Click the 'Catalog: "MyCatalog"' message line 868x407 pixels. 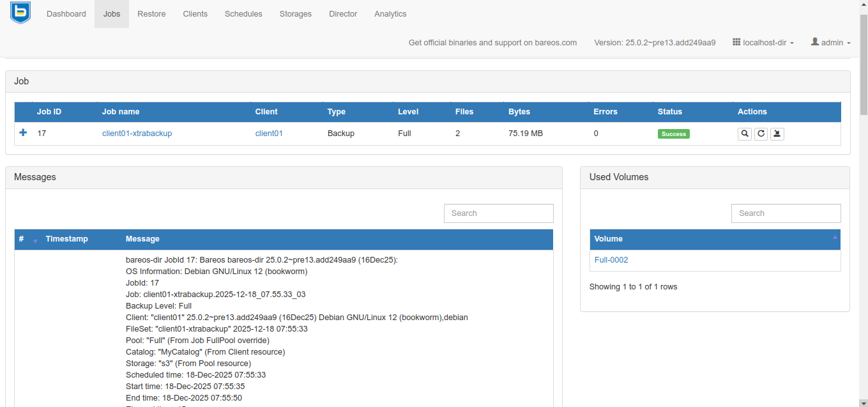tap(205, 352)
